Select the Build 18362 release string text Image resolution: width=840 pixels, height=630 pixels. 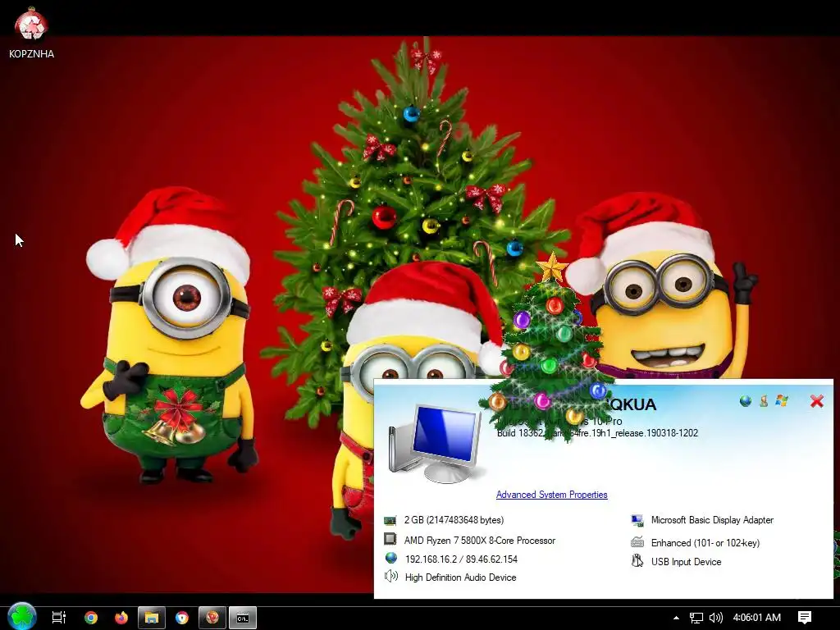597,433
